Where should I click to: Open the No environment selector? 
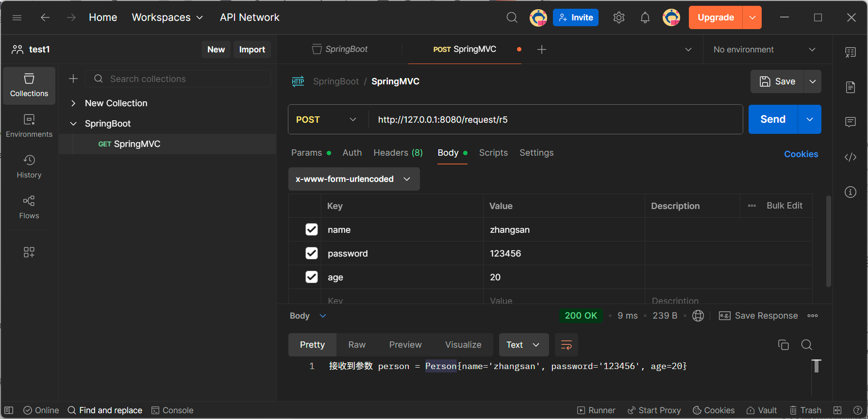[x=765, y=49]
